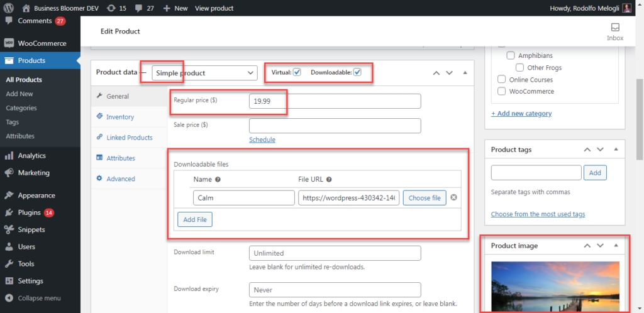Viewport: 644px width, 313px height.
Task: Collapse the Product image panel
Action: click(616, 246)
